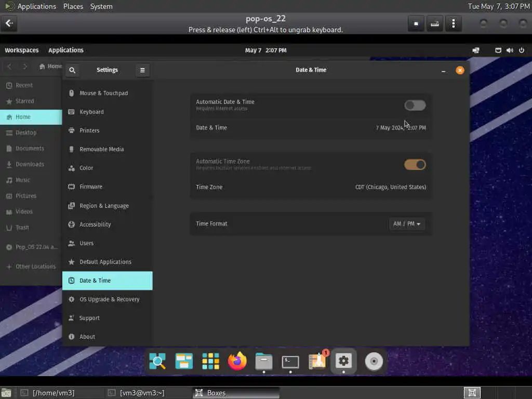This screenshot has height=399, width=532.
Task: Open Keyboard settings panel
Action: pos(108,112)
